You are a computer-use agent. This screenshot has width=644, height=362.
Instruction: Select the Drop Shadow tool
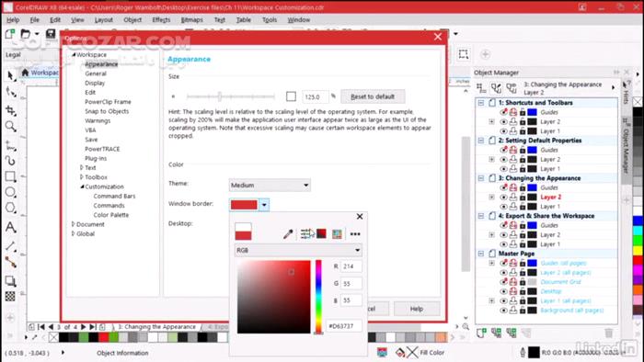point(11,281)
